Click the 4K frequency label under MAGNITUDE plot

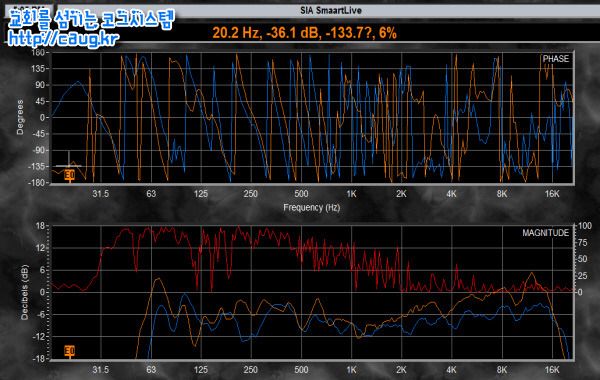[452, 370]
